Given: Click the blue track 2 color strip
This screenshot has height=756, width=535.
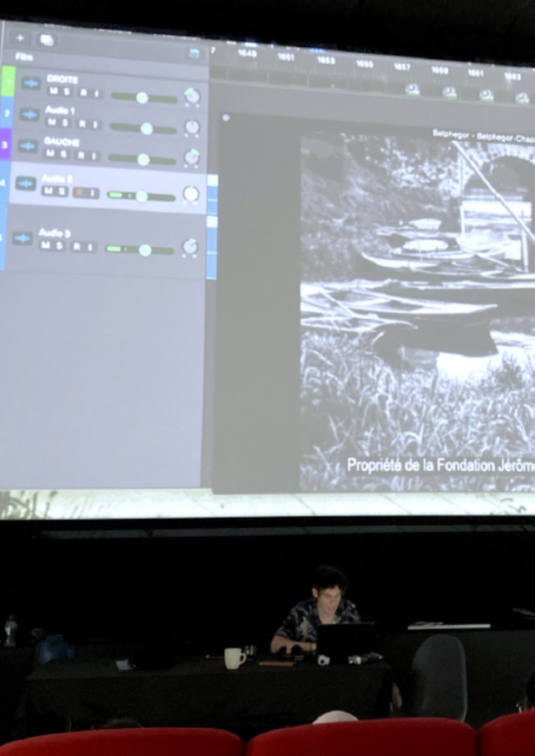Looking at the screenshot, I should point(6,113).
